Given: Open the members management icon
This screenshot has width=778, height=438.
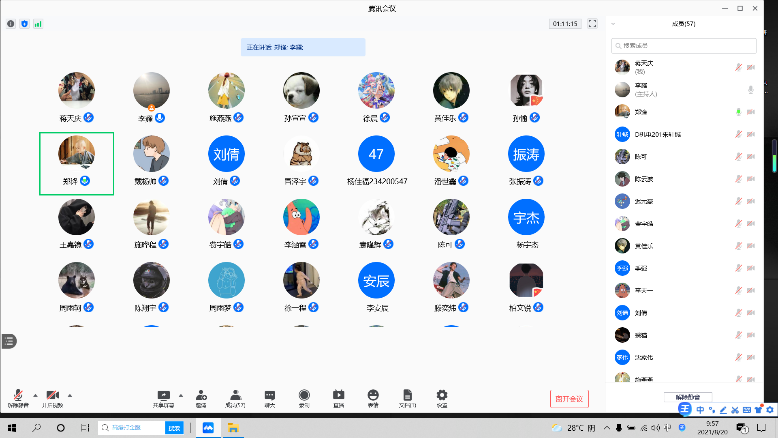Looking at the screenshot, I should [x=235, y=395].
